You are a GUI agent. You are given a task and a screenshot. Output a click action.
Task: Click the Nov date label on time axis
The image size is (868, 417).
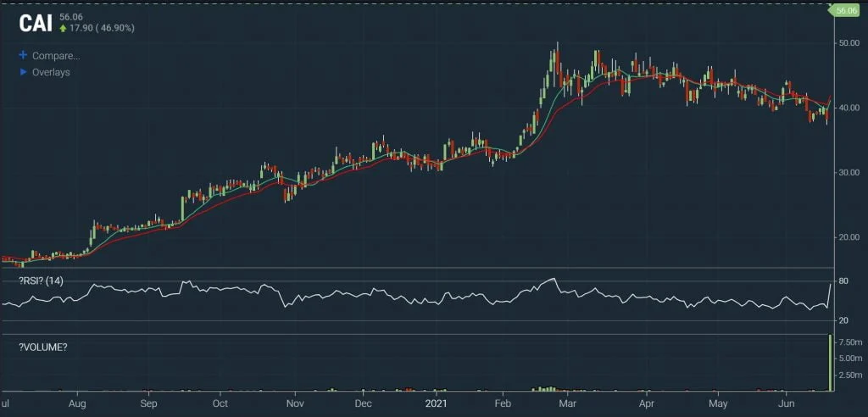[295, 402]
